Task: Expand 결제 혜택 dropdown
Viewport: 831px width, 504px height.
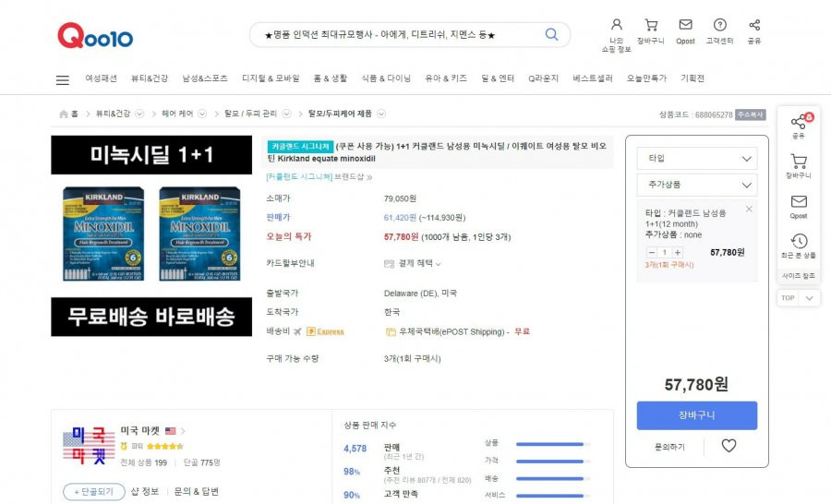Action: coord(418,263)
